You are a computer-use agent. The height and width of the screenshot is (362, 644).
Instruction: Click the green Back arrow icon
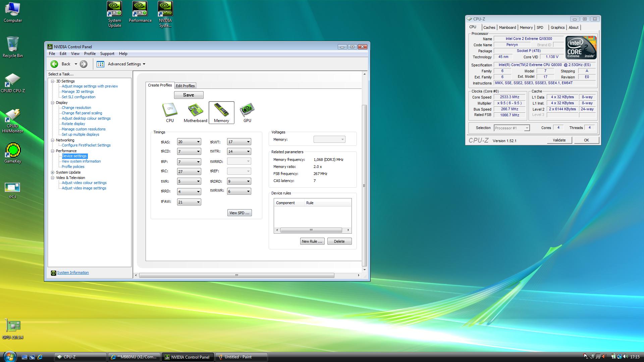tap(54, 64)
